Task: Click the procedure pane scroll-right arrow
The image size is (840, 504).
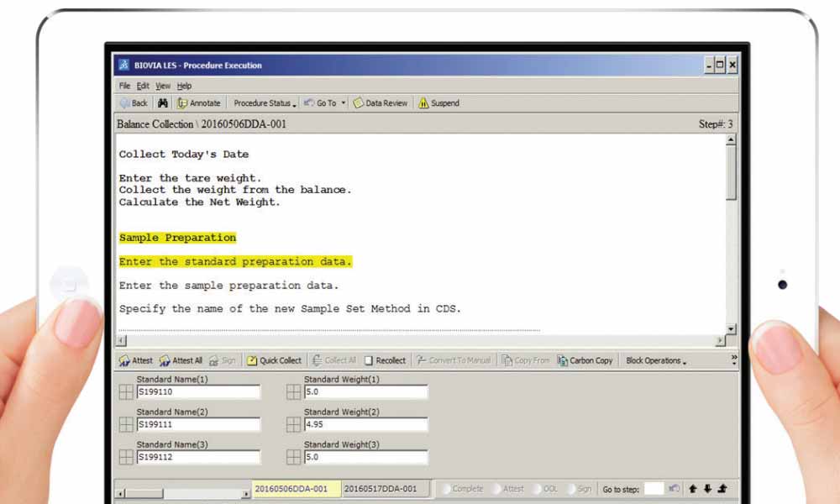Action: click(720, 341)
